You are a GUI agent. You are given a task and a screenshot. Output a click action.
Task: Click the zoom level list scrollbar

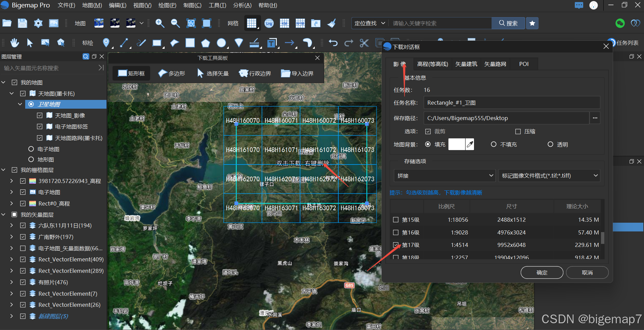click(603, 238)
